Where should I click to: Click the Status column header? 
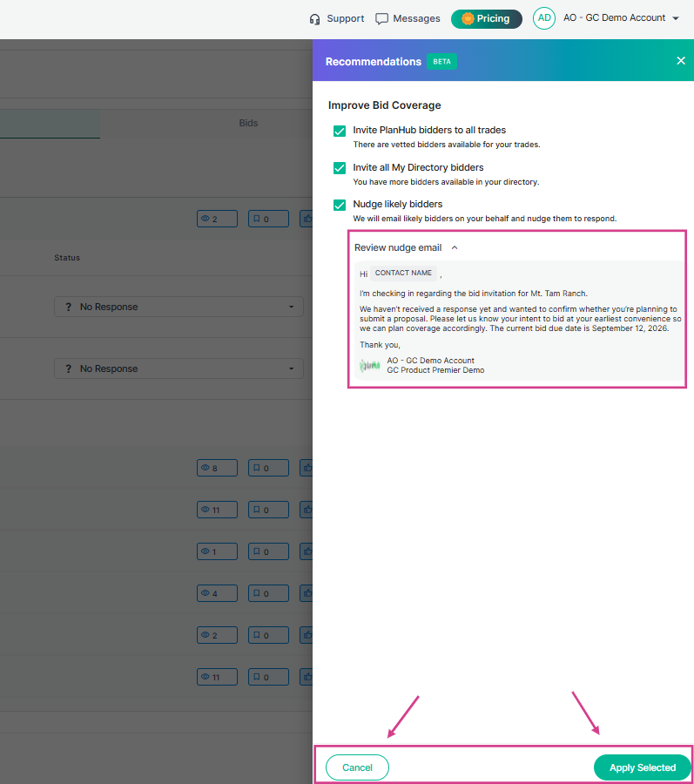[67, 258]
